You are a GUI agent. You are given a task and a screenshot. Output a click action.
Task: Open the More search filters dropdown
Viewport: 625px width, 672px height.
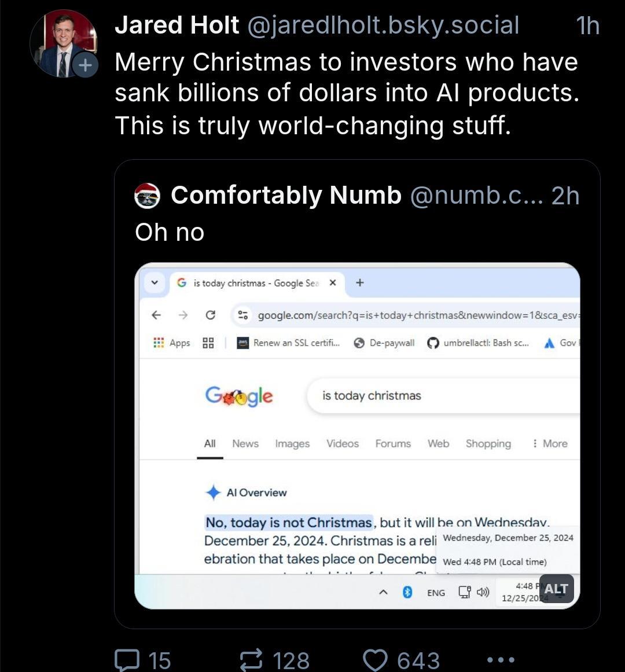(x=550, y=443)
